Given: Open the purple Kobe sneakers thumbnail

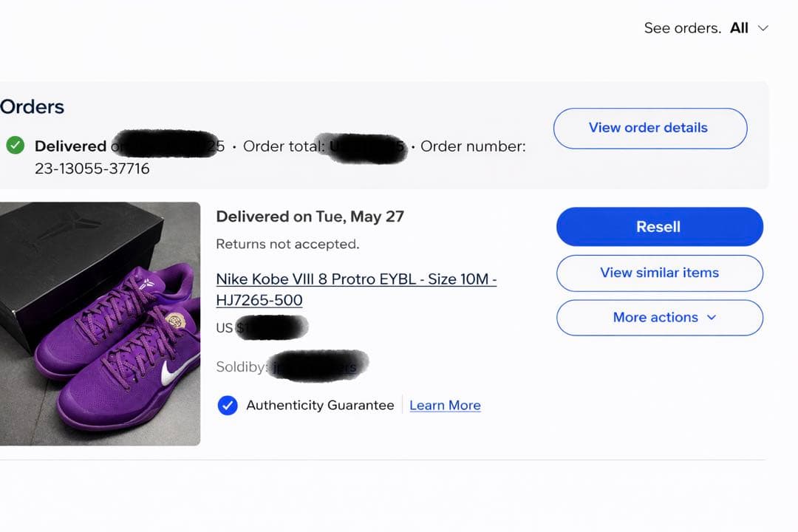Looking at the screenshot, I should click(100, 324).
